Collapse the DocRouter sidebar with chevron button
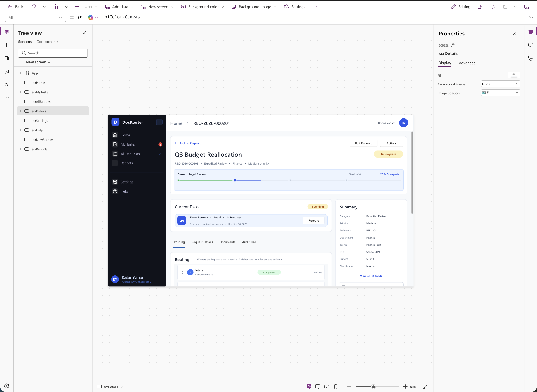Image resolution: width=537 pixels, height=392 pixels. pos(159,122)
